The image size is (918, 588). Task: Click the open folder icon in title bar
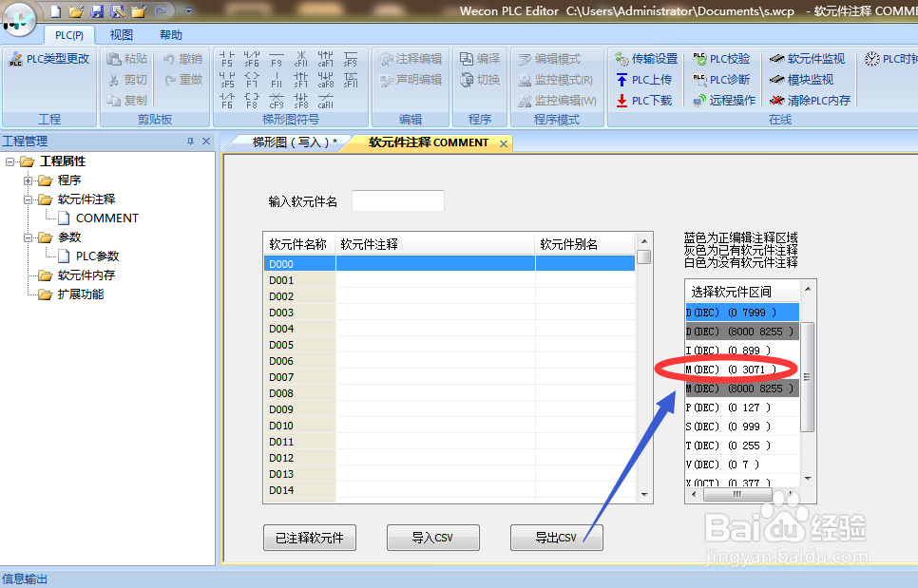pyautogui.click(x=76, y=11)
